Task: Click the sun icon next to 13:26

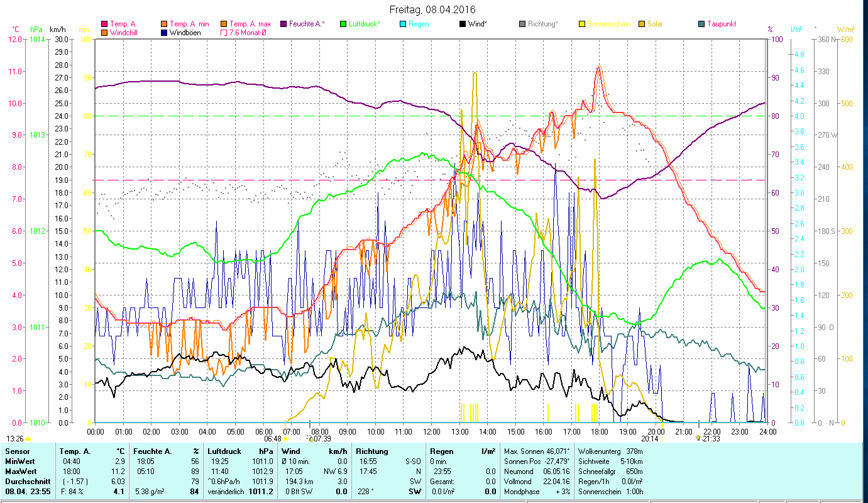Action: click(28, 439)
